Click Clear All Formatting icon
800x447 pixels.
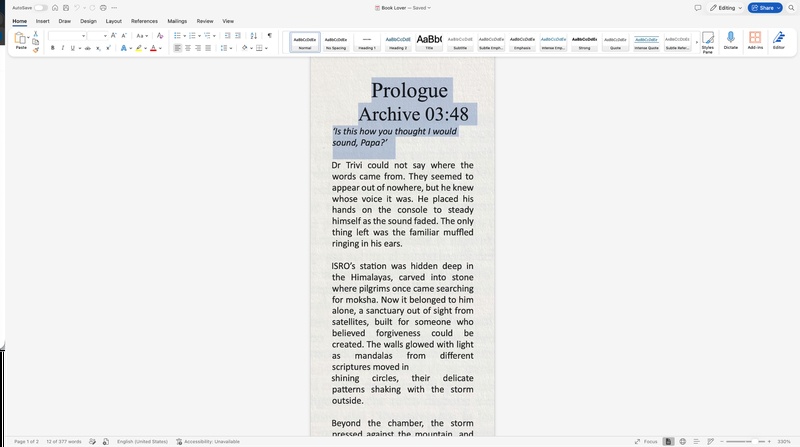(x=160, y=36)
